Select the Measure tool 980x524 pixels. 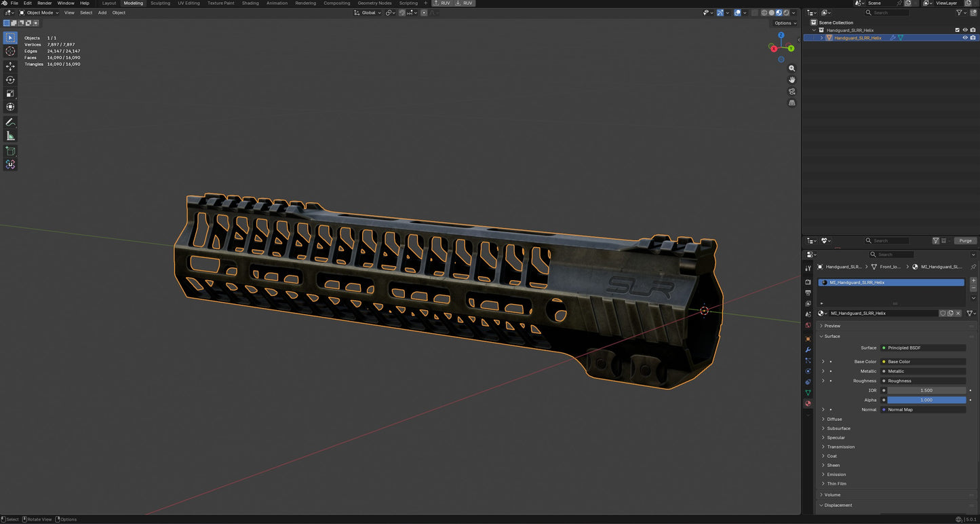(10, 136)
